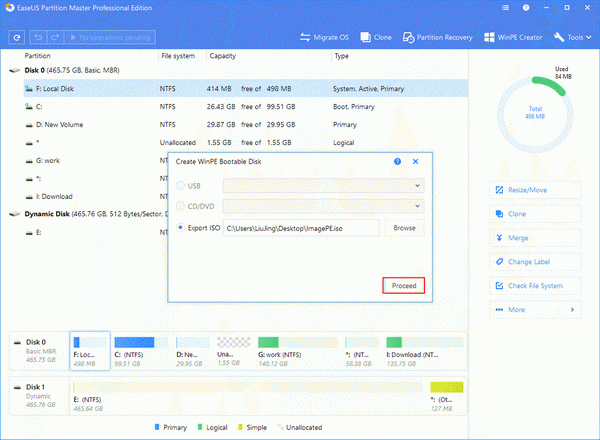This screenshot has height=440, width=600.
Task: Open the USB drive dropdown list
Action: [x=322, y=185]
